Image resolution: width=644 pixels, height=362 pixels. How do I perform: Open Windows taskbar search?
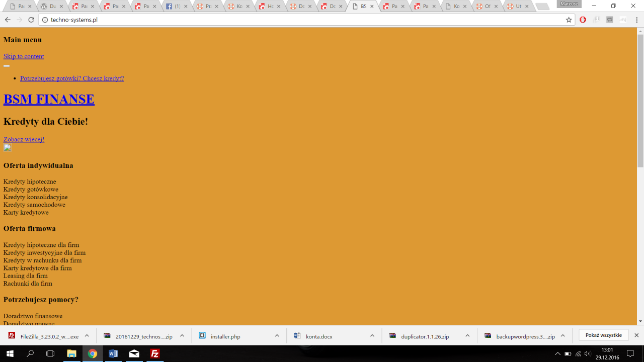[30, 353]
